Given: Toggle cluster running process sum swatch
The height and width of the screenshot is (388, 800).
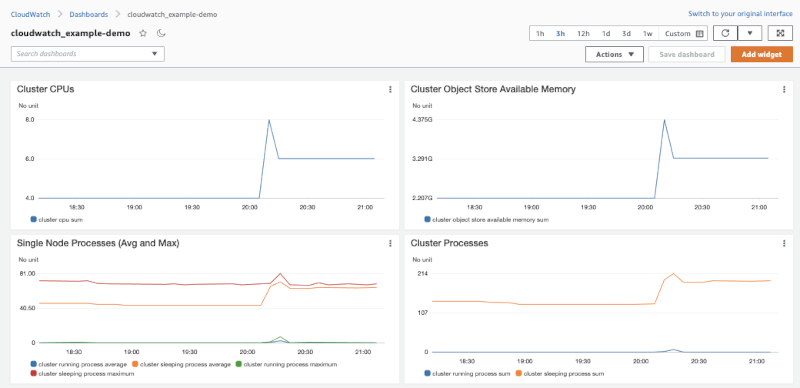Looking at the screenshot, I should coord(427,374).
